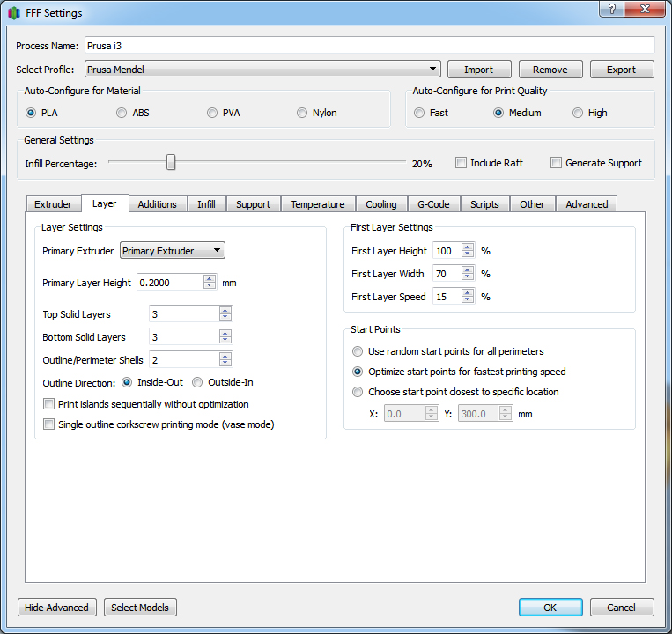Viewport: 672px width, 634px height.
Task: Click Hide Advanced button
Action: [x=57, y=608]
